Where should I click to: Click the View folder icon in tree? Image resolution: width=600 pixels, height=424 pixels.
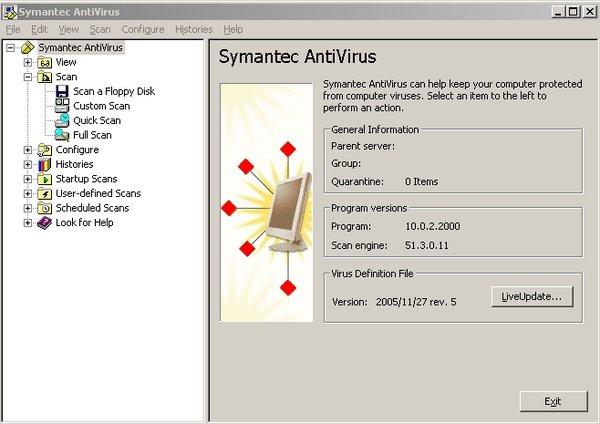(x=45, y=62)
